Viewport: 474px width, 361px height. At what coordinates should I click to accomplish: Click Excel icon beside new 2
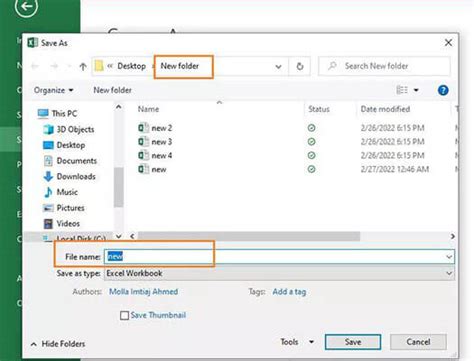click(143, 128)
